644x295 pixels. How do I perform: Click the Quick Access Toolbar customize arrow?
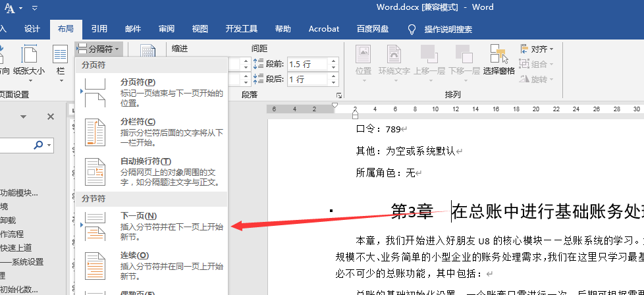pos(34,7)
